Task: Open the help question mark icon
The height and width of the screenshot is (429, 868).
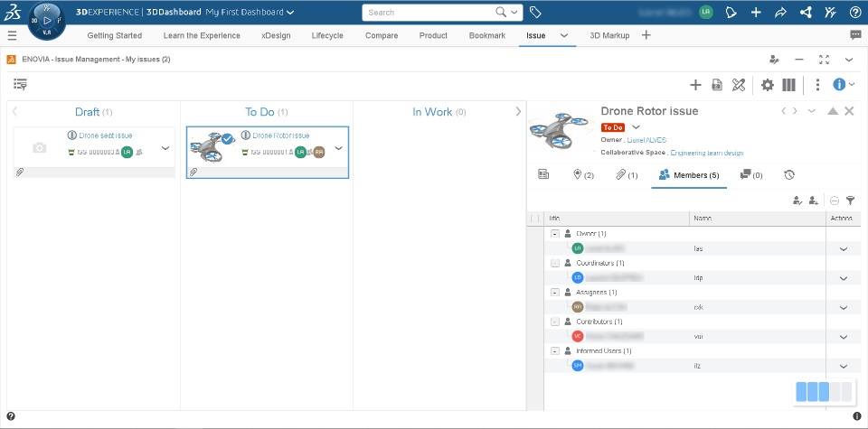Action: tap(854, 13)
